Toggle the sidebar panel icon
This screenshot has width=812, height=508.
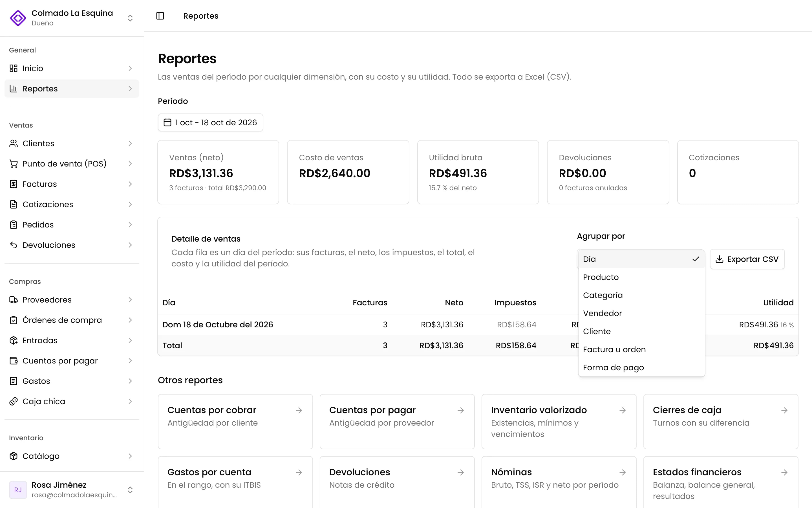pos(160,16)
